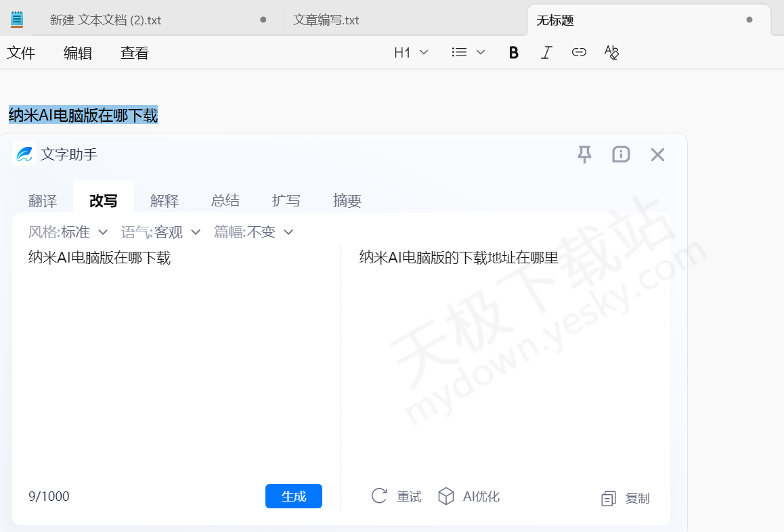Switch to the 新建 文本文档 (2).txt tab
The height and width of the screenshot is (532, 784).
point(106,20)
